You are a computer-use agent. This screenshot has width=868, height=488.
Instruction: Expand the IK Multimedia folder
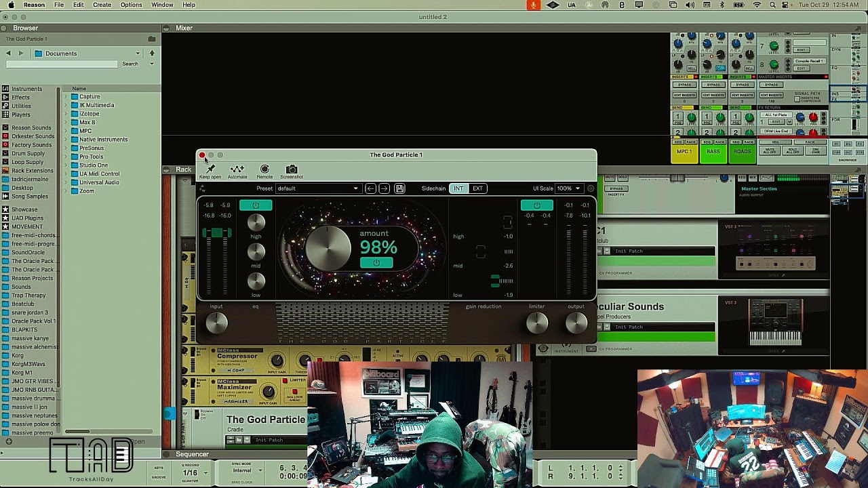click(66, 105)
